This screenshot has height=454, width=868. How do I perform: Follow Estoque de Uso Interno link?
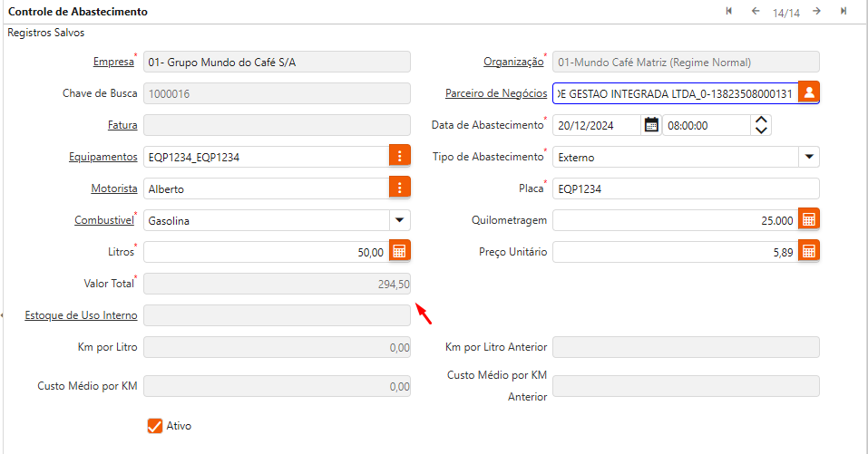(x=81, y=315)
